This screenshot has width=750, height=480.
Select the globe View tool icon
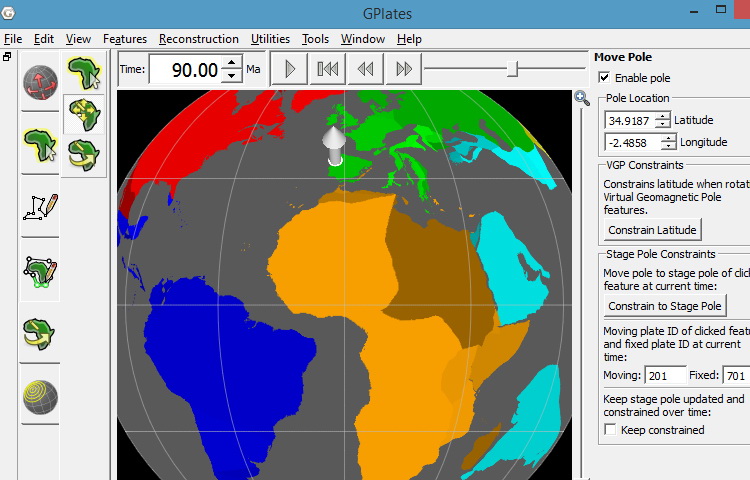pyautogui.click(x=41, y=82)
